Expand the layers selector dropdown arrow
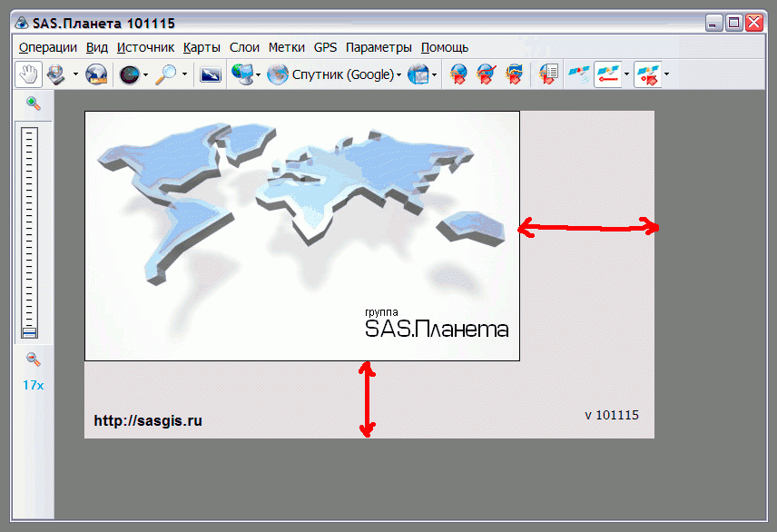 (x=434, y=74)
